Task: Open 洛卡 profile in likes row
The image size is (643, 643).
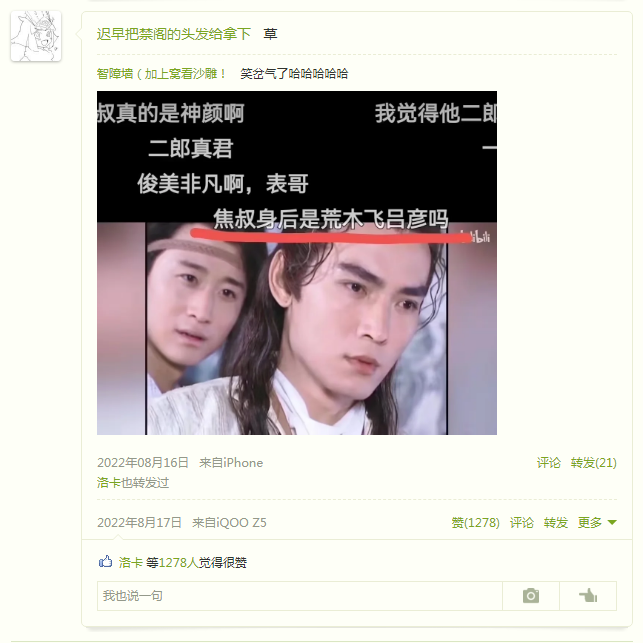Action: (x=130, y=562)
